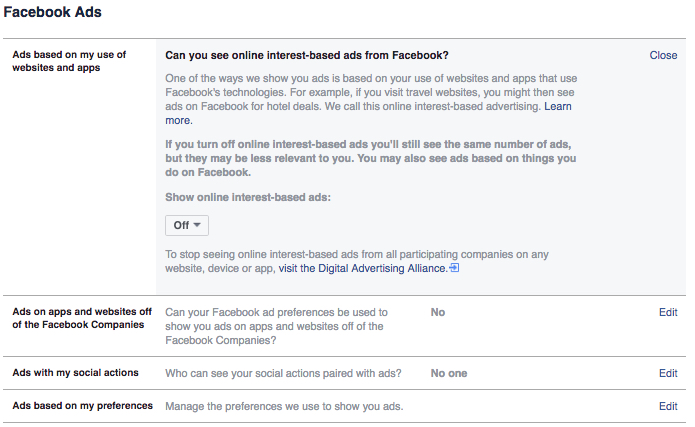Edit Ads with my social actions

pyautogui.click(x=668, y=373)
